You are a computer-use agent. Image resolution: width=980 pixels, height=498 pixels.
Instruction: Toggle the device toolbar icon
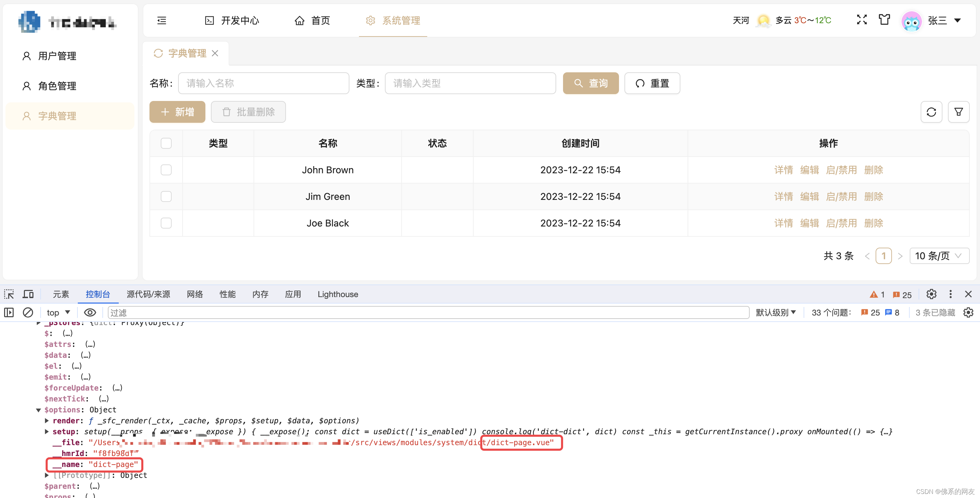pyautogui.click(x=28, y=294)
